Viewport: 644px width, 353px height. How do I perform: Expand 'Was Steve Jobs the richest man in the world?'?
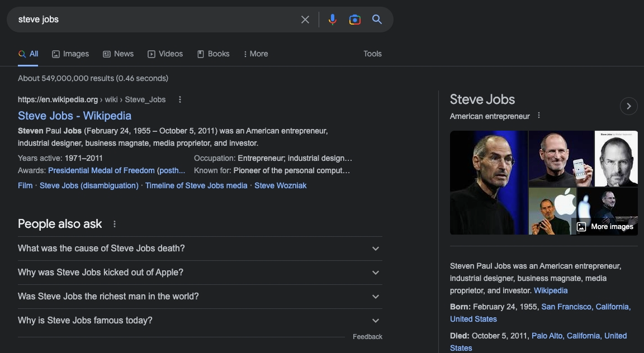click(x=200, y=297)
